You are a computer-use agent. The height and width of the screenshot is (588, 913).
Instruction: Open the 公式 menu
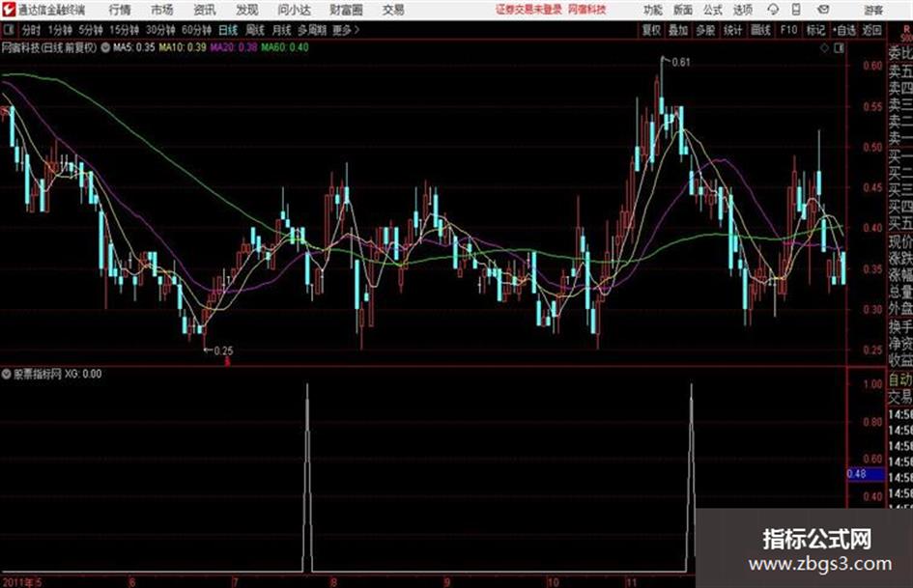click(x=712, y=10)
